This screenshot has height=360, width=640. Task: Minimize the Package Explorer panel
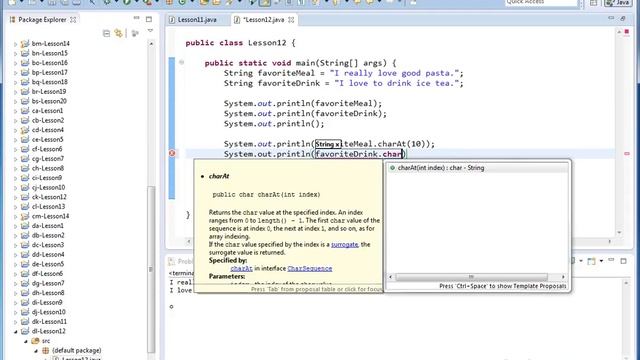pos(136,18)
